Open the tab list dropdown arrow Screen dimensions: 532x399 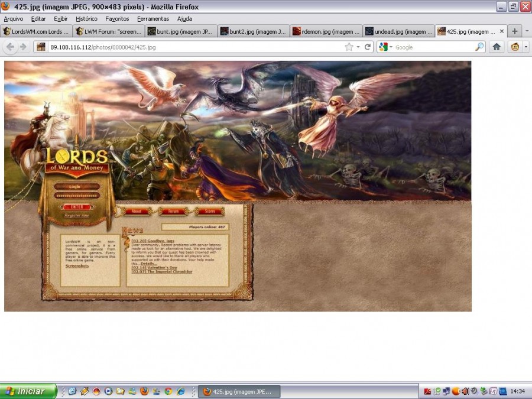coord(527,31)
